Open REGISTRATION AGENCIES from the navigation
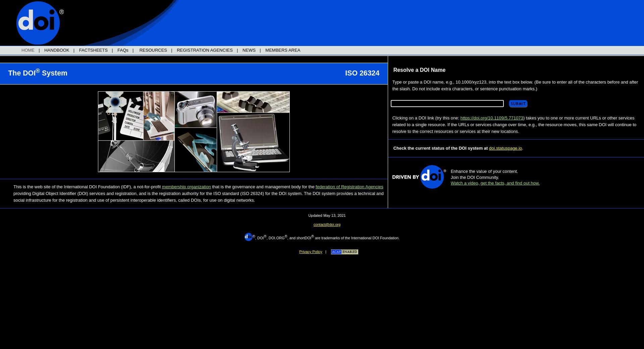Screen dimensions: 644x349 click(x=205, y=50)
